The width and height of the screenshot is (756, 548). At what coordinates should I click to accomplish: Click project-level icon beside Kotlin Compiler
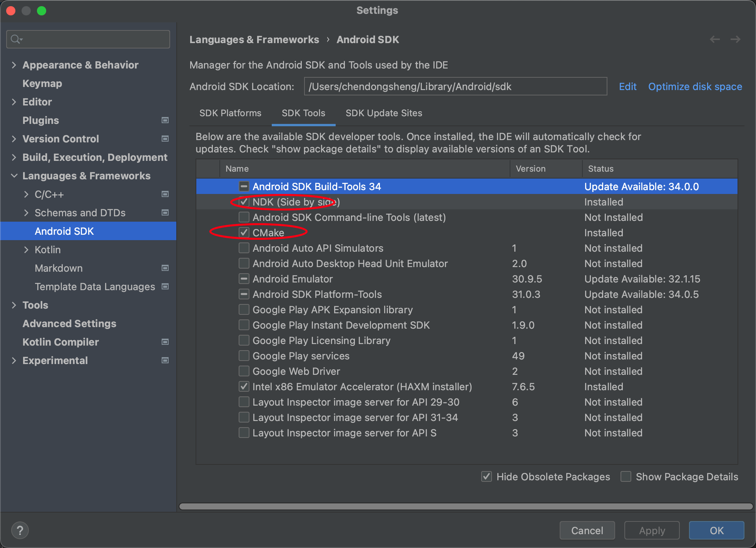165,342
